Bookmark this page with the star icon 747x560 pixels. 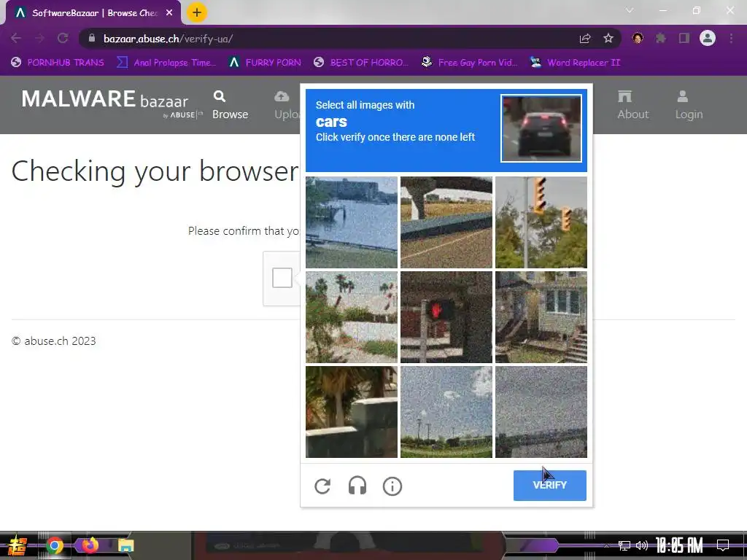point(608,39)
